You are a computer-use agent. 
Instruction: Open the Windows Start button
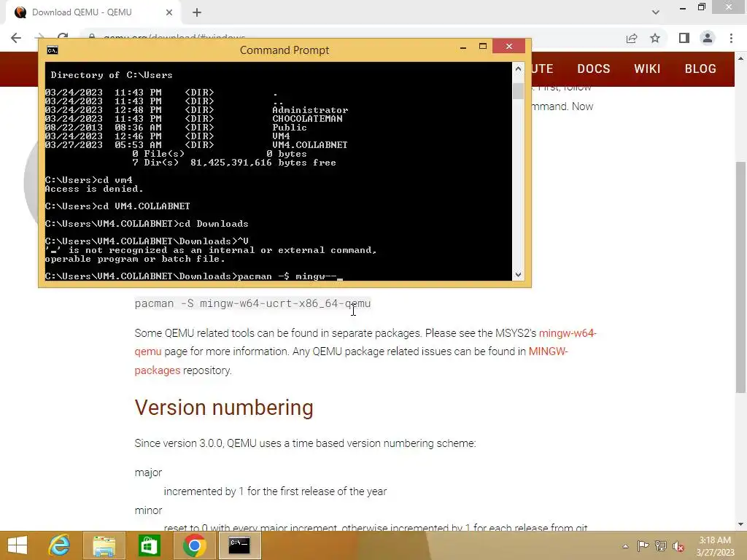pos(18,545)
